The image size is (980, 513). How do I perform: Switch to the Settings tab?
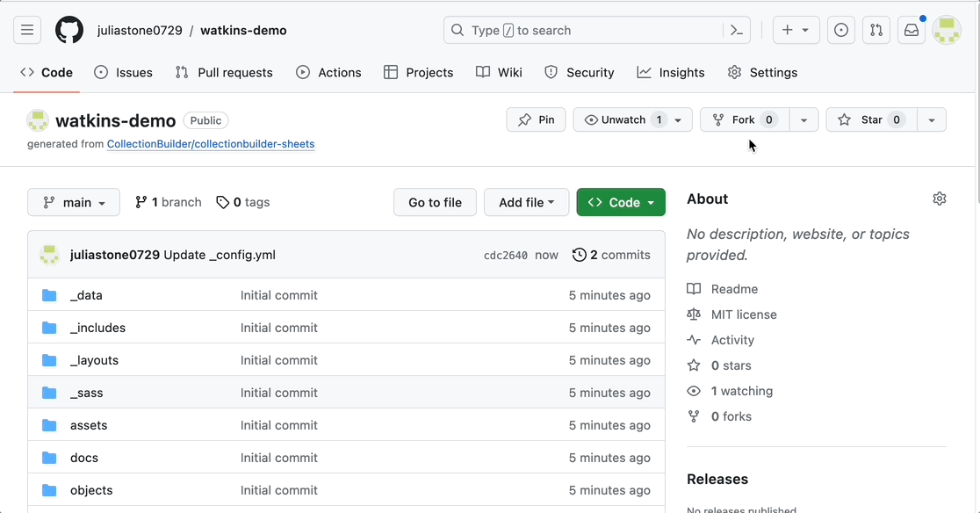point(762,72)
